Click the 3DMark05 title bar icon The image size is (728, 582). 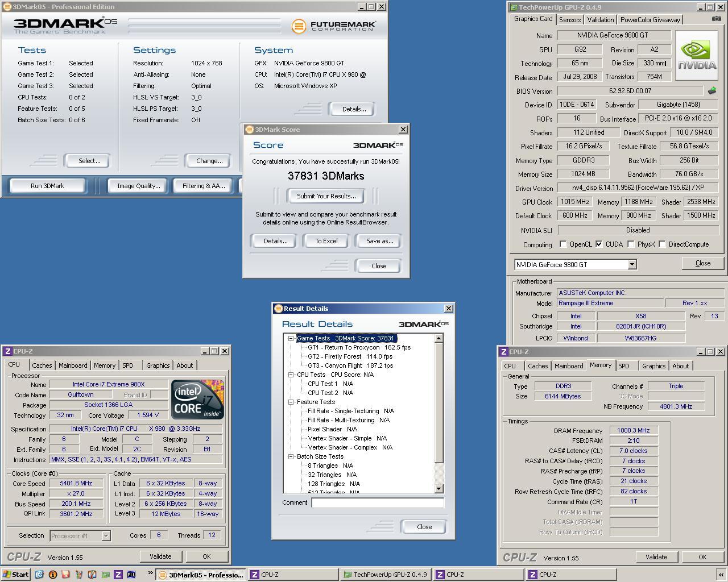(x=7, y=7)
